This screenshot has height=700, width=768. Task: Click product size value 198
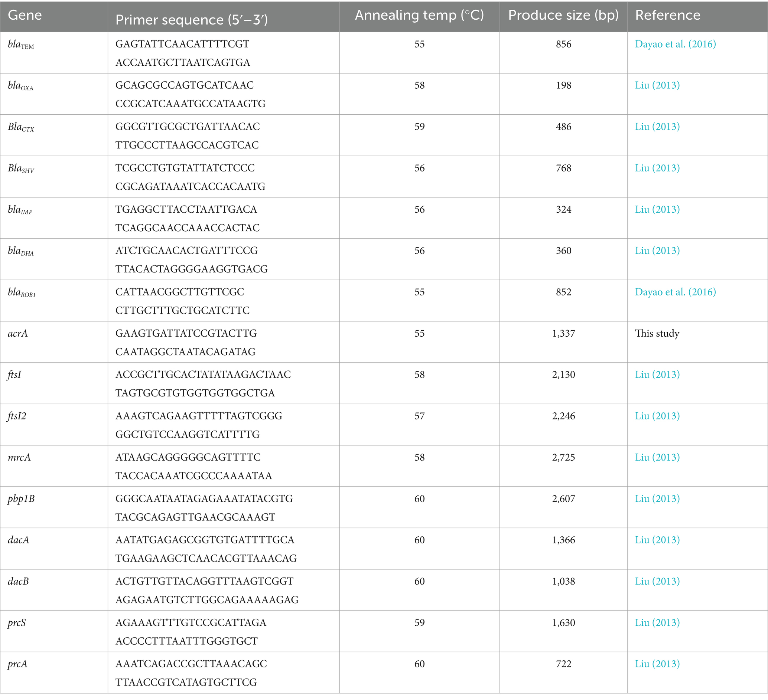click(563, 85)
